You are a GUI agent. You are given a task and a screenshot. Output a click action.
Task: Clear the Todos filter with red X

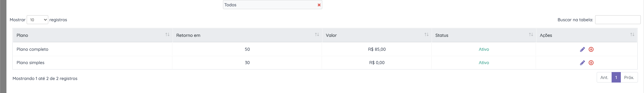point(319,5)
